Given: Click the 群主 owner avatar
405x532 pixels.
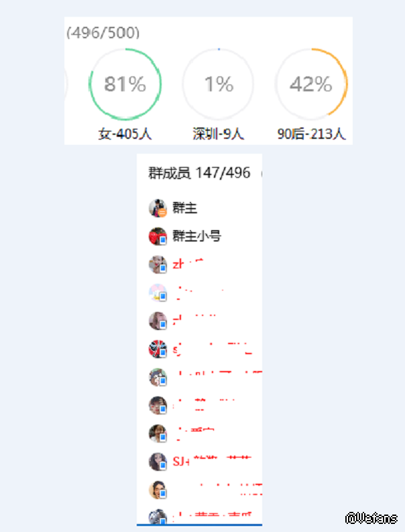Looking at the screenshot, I should (157, 208).
